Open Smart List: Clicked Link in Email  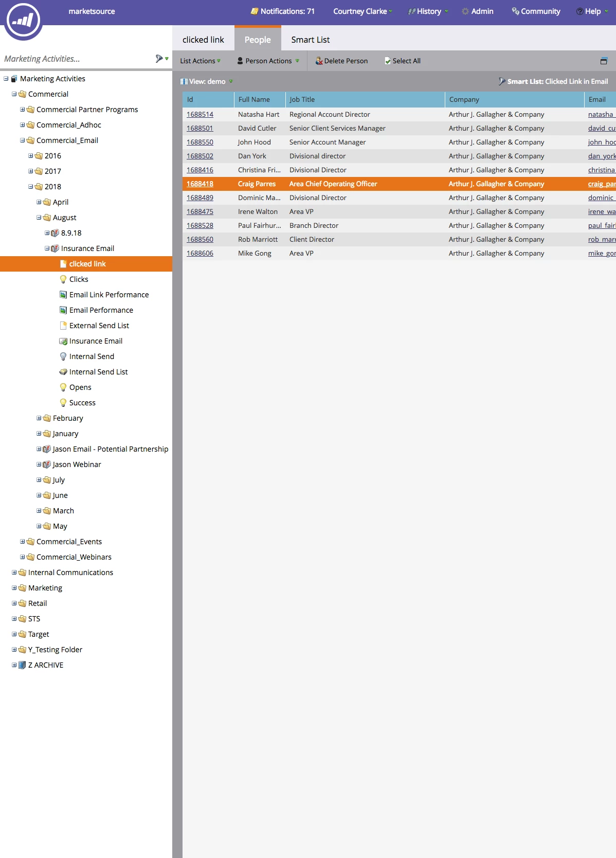click(553, 81)
